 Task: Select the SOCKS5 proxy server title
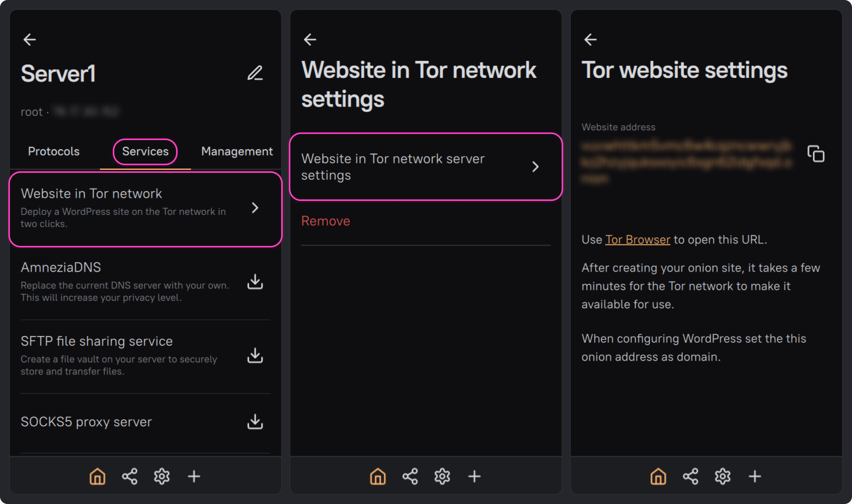(x=86, y=422)
